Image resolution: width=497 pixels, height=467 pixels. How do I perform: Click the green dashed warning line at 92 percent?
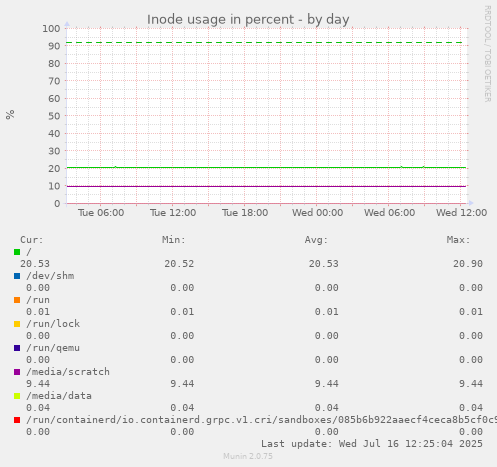(264, 43)
